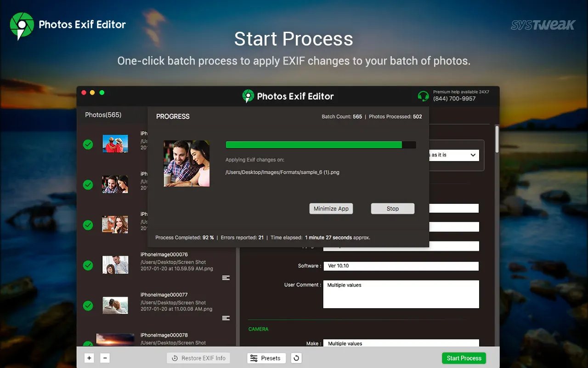Click the Systweak logo in top corner
The width and height of the screenshot is (588, 368).
click(x=543, y=25)
